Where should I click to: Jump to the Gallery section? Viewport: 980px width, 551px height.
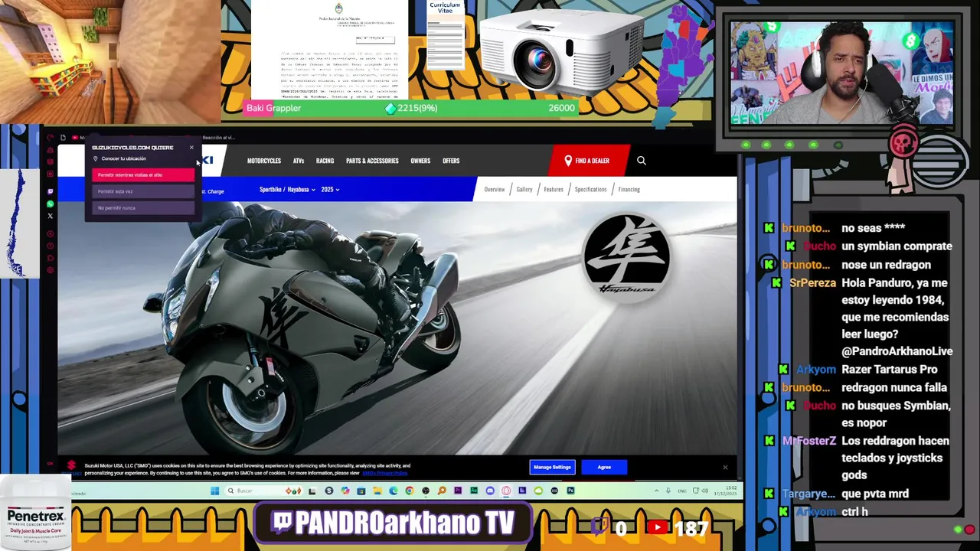point(524,190)
